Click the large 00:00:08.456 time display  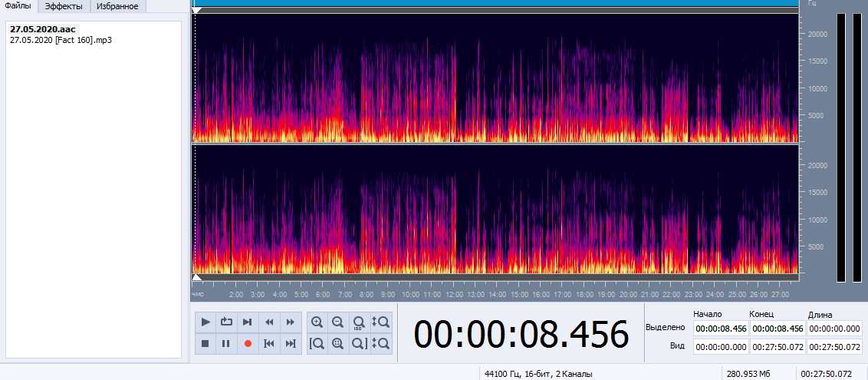[521, 334]
